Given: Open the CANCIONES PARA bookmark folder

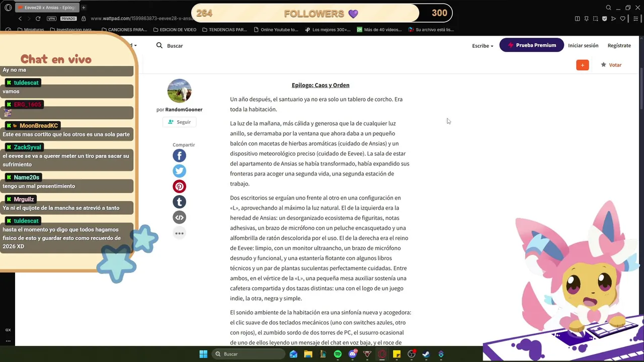Looking at the screenshot, I should point(124,30).
